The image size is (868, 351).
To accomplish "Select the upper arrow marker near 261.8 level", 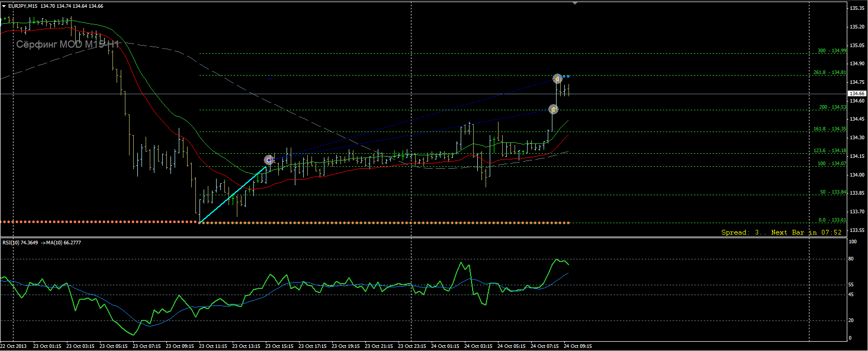I will (557, 79).
